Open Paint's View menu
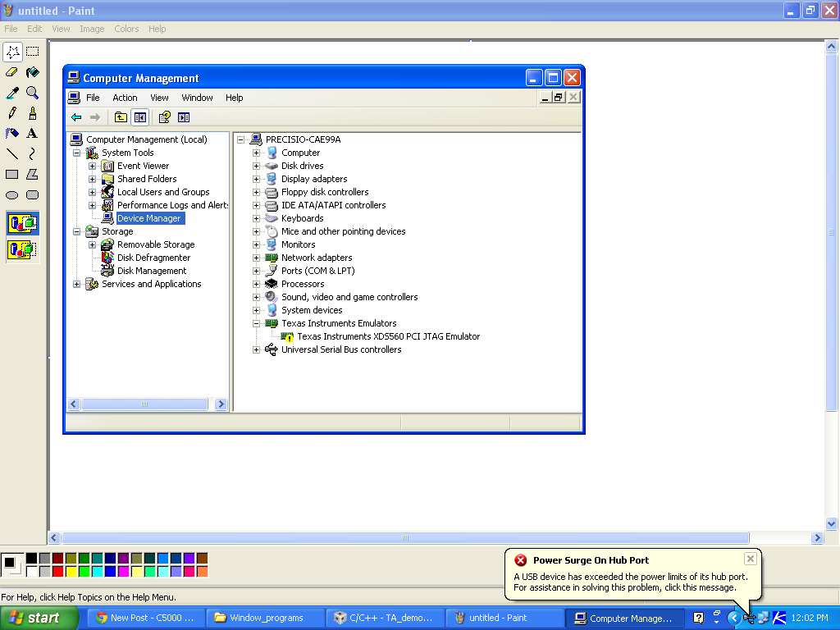840x630 pixels. point(61,29)
